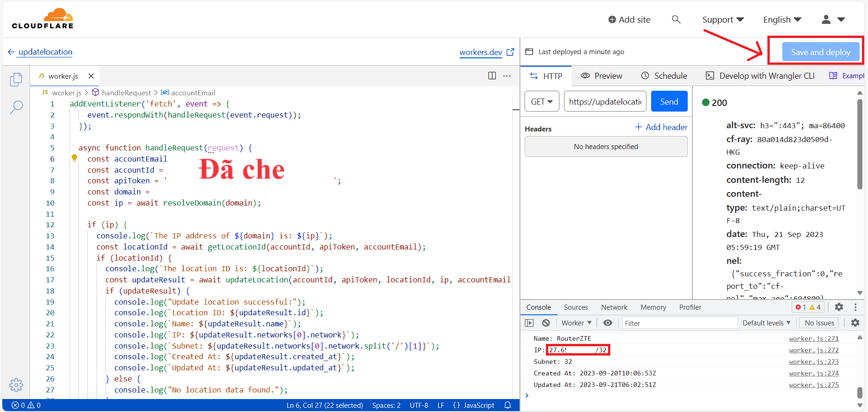
Task: Click the errors and warnings status indicator
Action: [26, 406]
